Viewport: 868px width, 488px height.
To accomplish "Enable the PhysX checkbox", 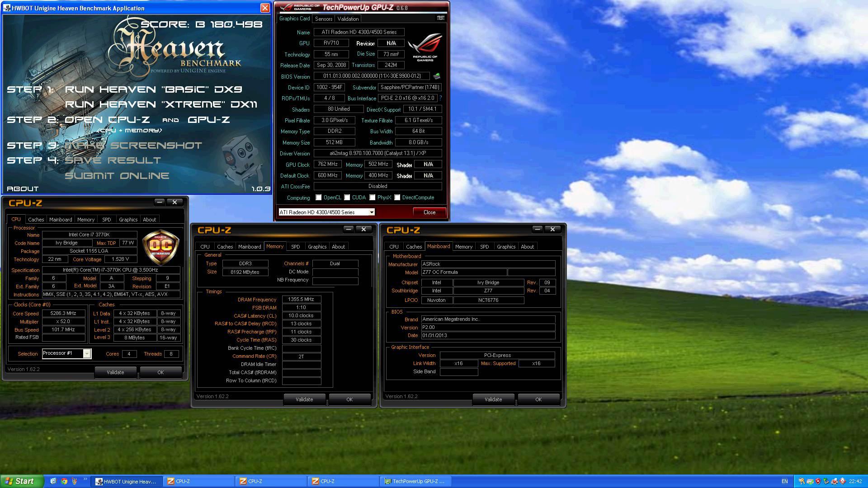I will tap(373, 197).
